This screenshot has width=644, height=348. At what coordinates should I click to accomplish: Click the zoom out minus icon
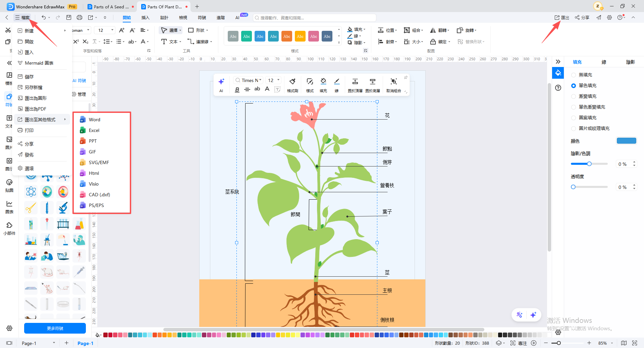click(546, 343)
